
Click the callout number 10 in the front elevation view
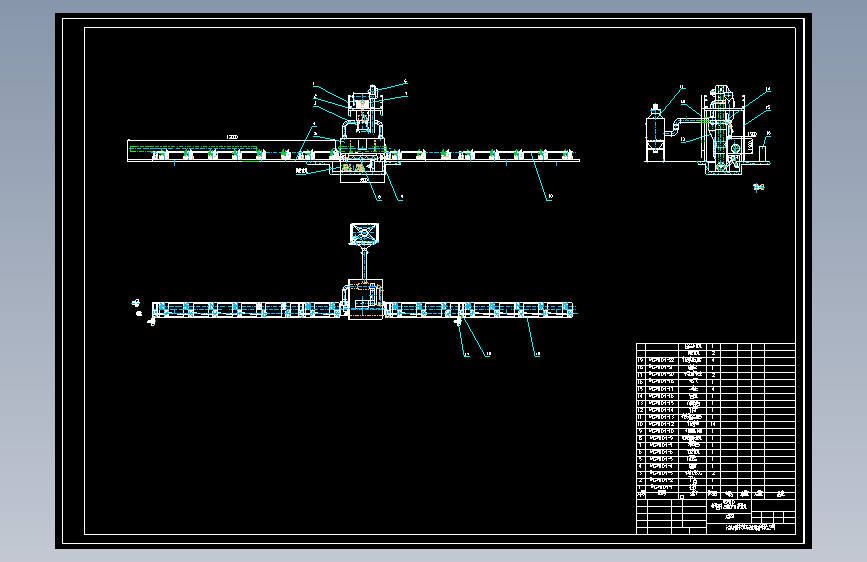click(x=550, y=196)
